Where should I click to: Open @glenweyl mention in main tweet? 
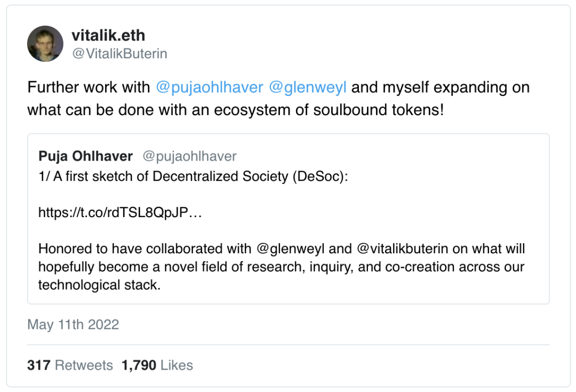point(308,87)
